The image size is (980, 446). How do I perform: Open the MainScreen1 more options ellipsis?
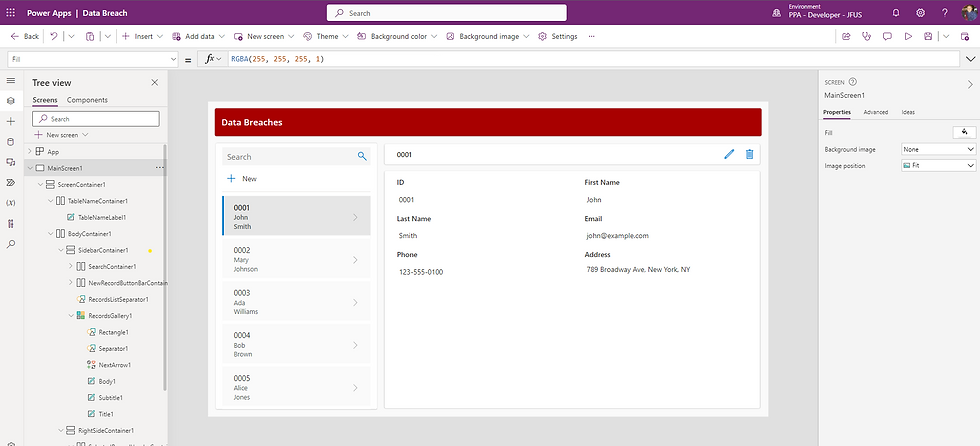point(159,168)
